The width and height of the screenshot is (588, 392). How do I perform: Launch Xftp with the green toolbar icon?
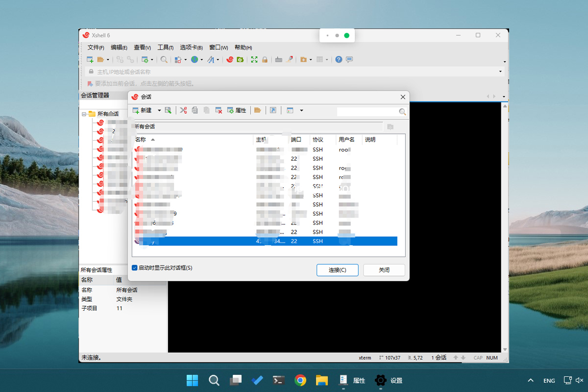click(240, 59)
